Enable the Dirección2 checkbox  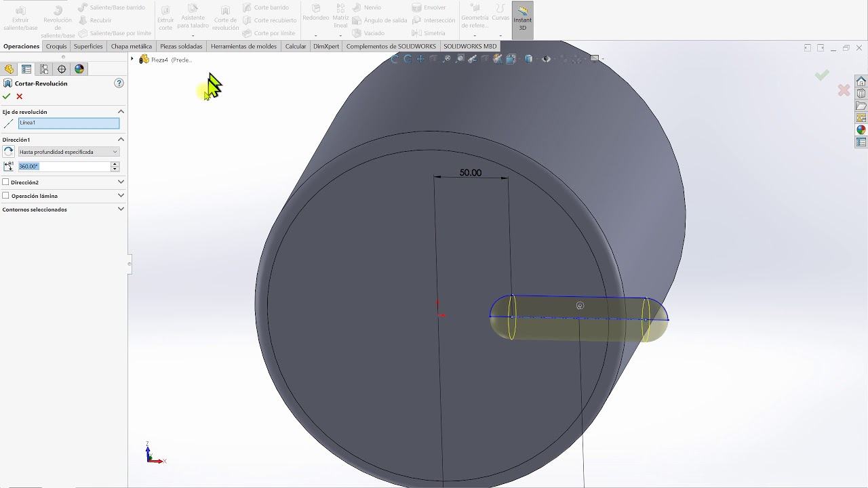pos(6,182)
